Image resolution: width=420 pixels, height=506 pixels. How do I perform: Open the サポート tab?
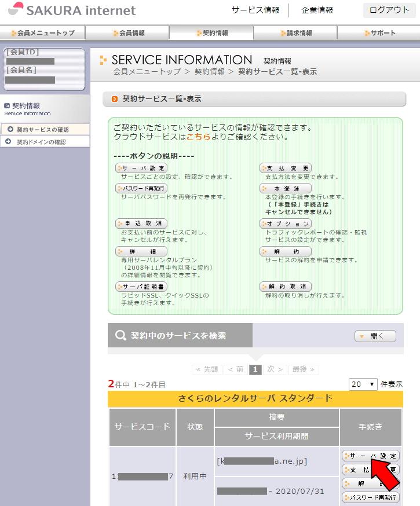tap(379, 33)
